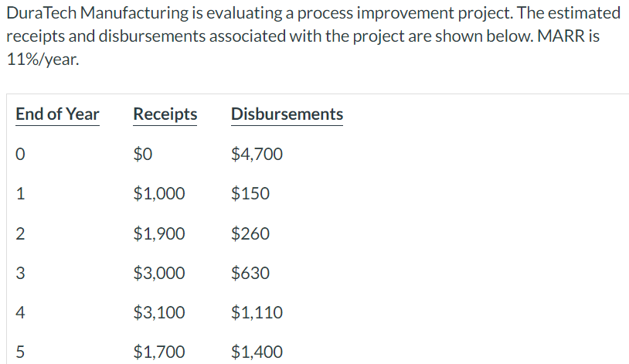Click the $3,100 receipts cell

pyautogui.click(x=159, y=312)
